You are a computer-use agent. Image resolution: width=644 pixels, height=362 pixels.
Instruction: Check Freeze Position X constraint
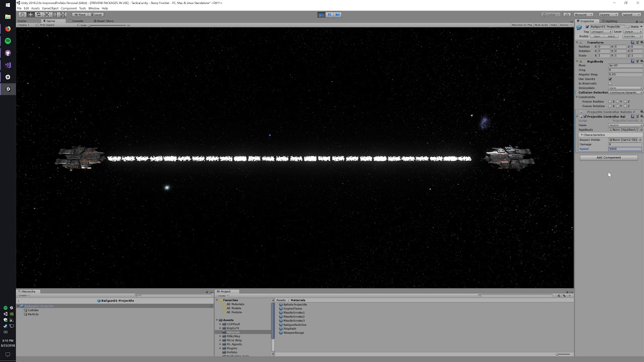(610, 102)
